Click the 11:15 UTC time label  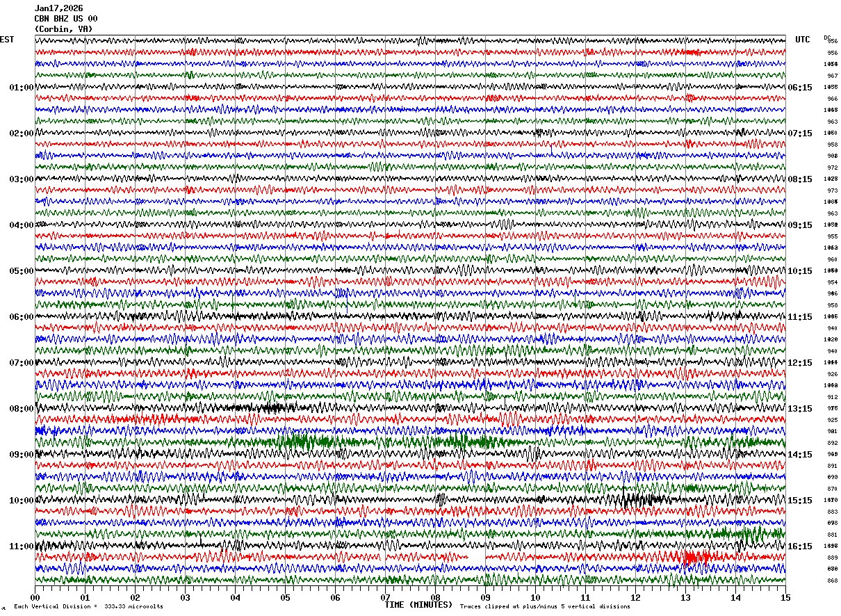coord(800,317)
